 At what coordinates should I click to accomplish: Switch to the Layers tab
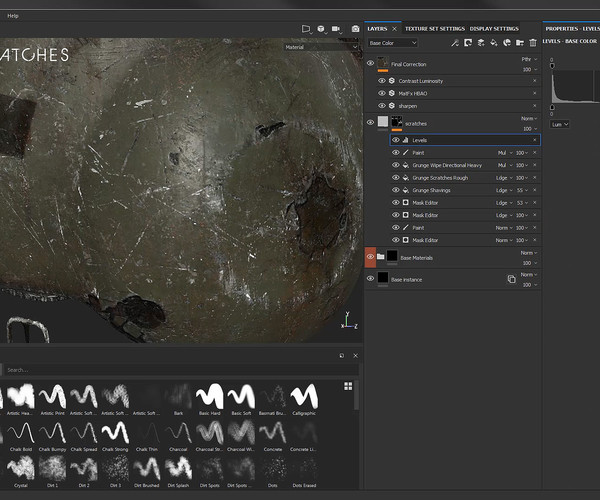(377, 29)
